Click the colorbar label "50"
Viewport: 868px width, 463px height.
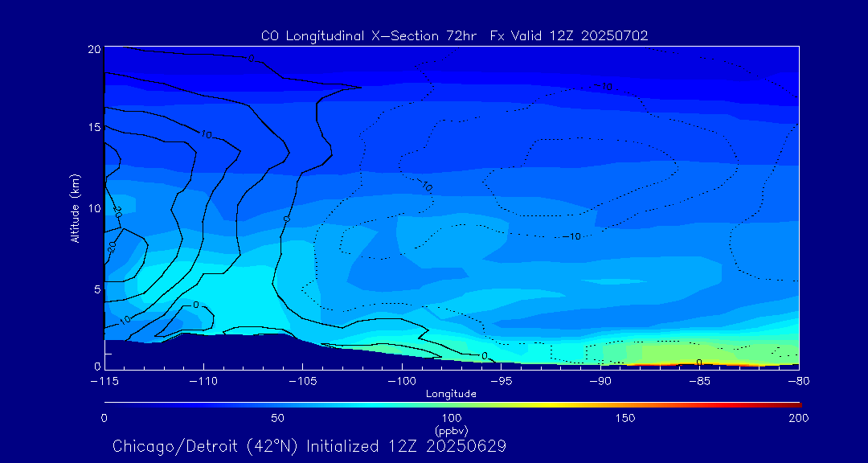[x=278, y=419]
